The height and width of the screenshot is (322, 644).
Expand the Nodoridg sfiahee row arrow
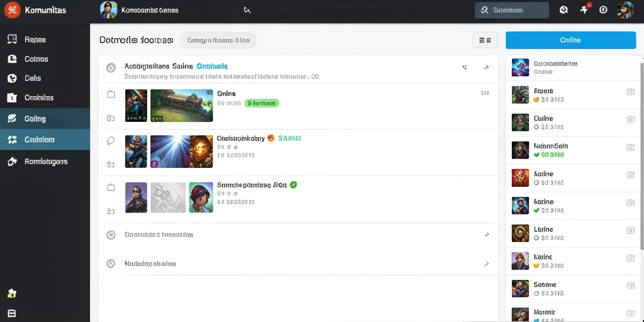pyautogui.click(x=487, y=264)
